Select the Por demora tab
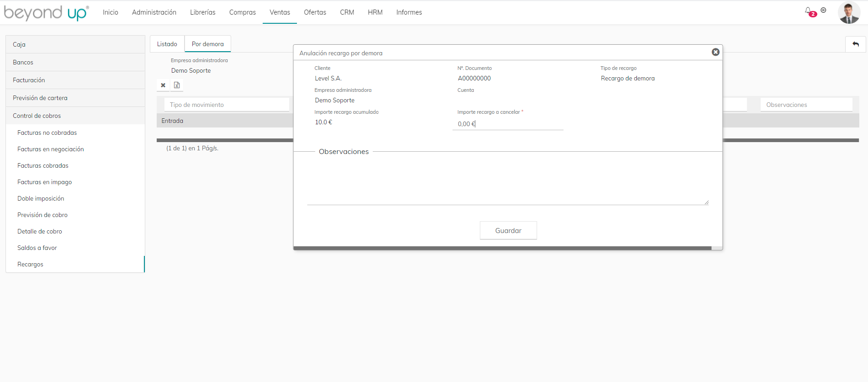 click(x=208, y=44)
